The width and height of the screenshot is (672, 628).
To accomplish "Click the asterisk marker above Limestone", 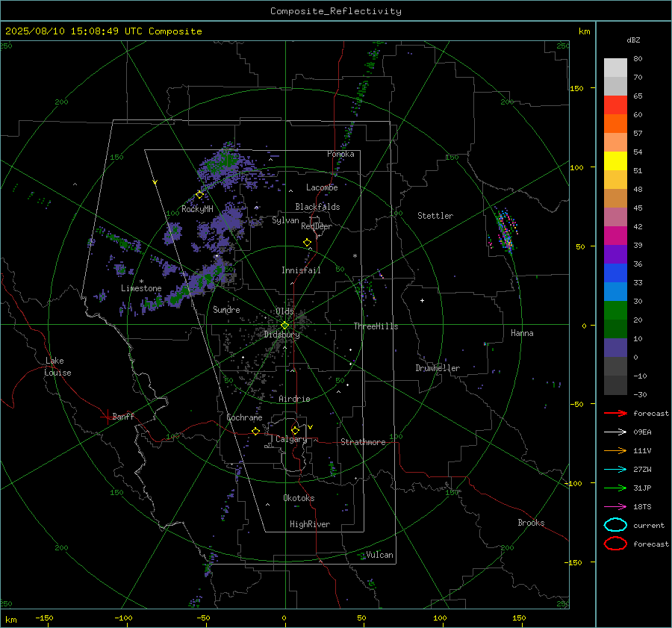I will pyautogui.click(x=141, y=282).
